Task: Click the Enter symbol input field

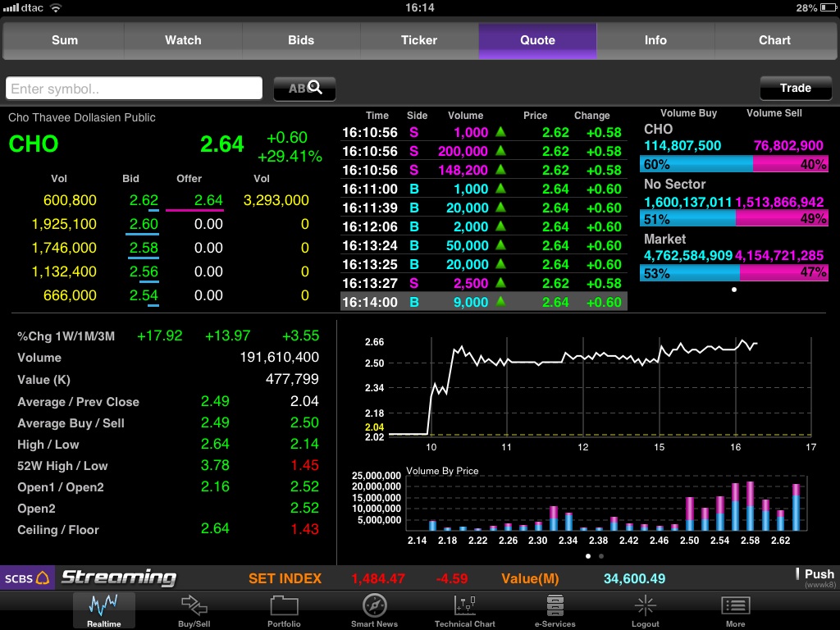Action: [x=134, y=89]
